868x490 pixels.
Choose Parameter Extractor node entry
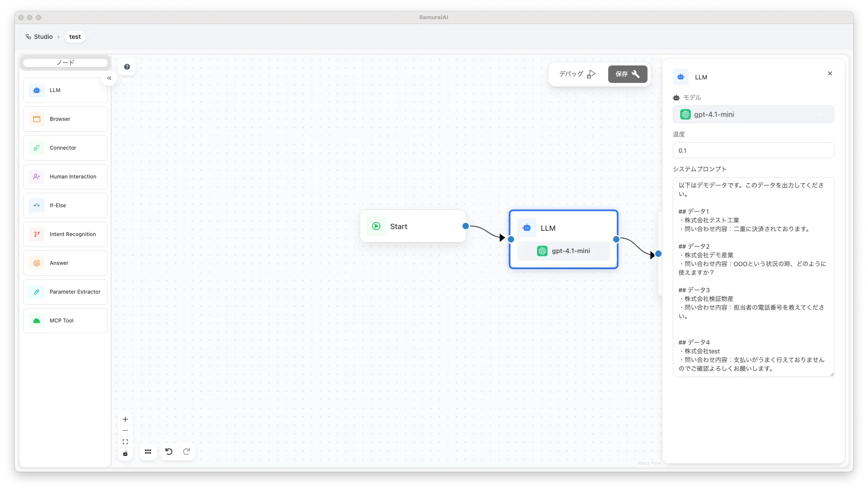[x=65, y=292]
